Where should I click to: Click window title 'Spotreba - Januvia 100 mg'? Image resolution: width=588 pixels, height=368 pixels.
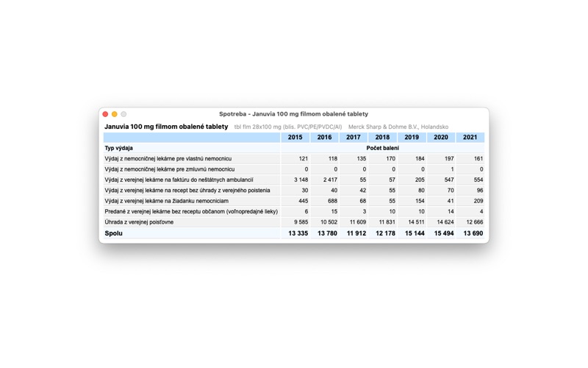click(293, 114)
